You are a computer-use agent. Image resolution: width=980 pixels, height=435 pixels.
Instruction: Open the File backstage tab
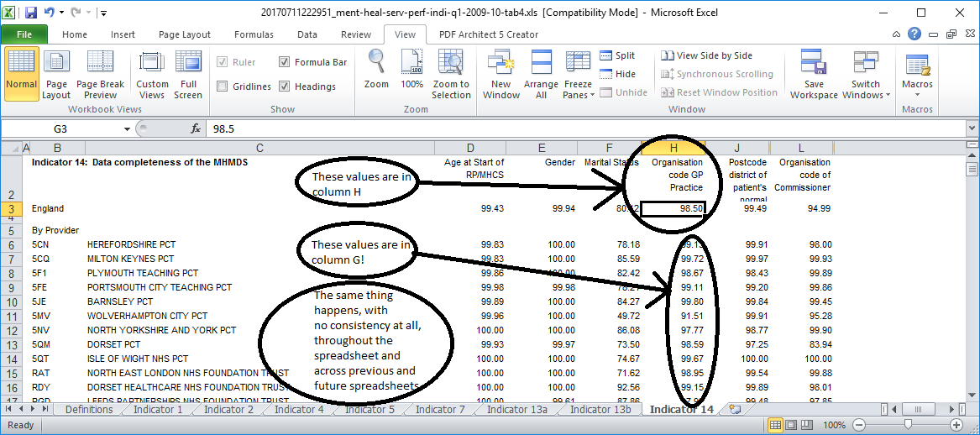click(x=24, y=35)
